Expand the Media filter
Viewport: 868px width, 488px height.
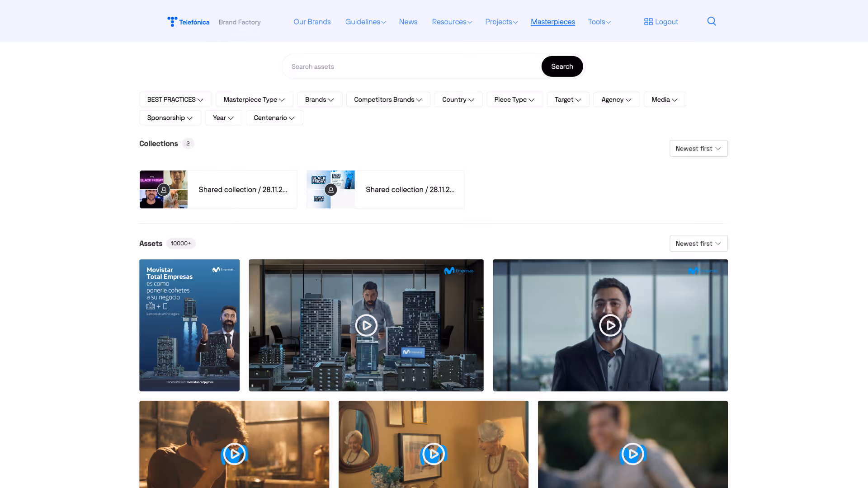point(665,99)
